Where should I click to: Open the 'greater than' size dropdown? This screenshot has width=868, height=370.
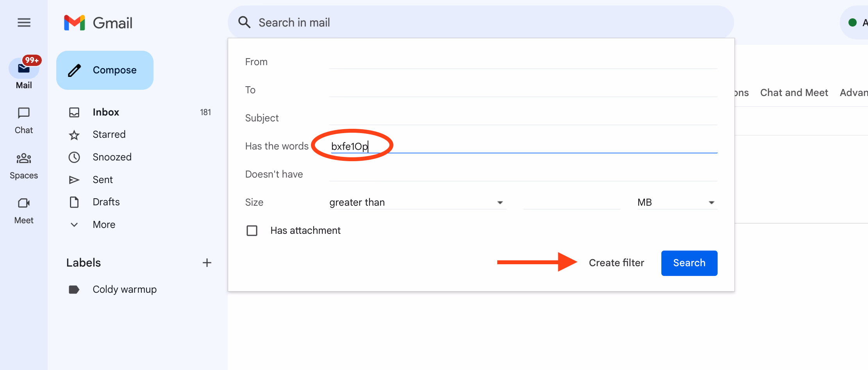pos(416,202)
